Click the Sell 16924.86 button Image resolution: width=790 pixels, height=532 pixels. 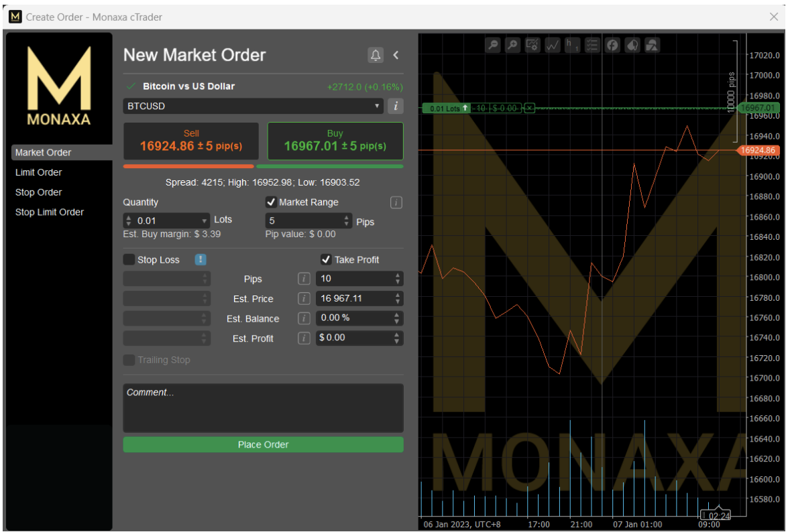(x=191, y=141)
